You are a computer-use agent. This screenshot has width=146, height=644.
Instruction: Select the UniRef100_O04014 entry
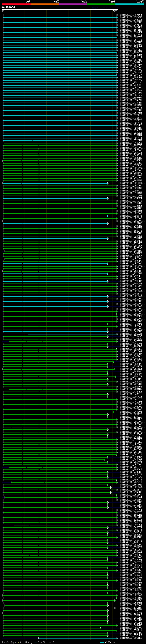[131, 20]
